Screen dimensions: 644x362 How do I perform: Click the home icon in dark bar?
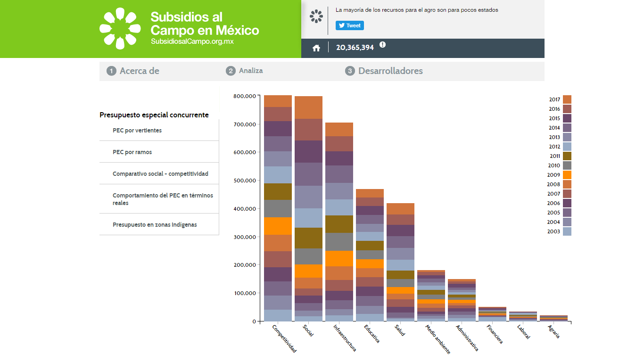click(x=316, y=48)
